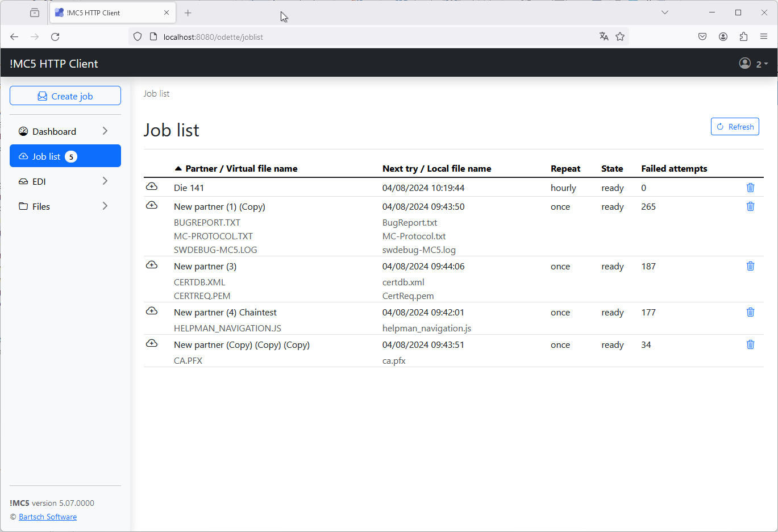
Task: Delete the New partner (Copy) (Copy) (Copy) job
Action: click(x=750, y=344)
